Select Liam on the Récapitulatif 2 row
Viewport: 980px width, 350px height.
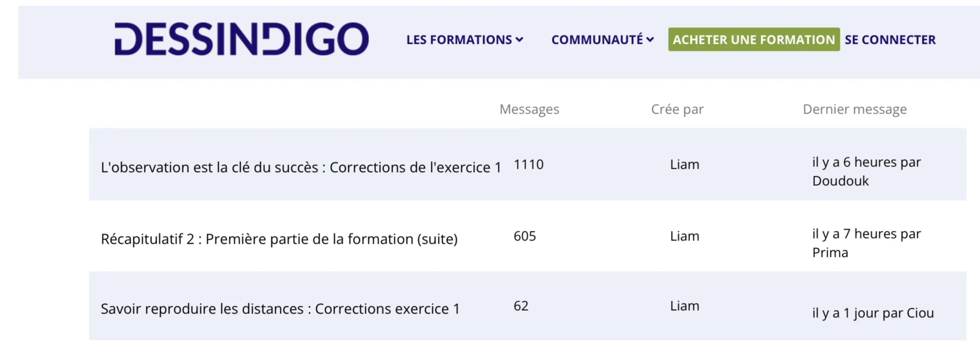tap(684, 236)
